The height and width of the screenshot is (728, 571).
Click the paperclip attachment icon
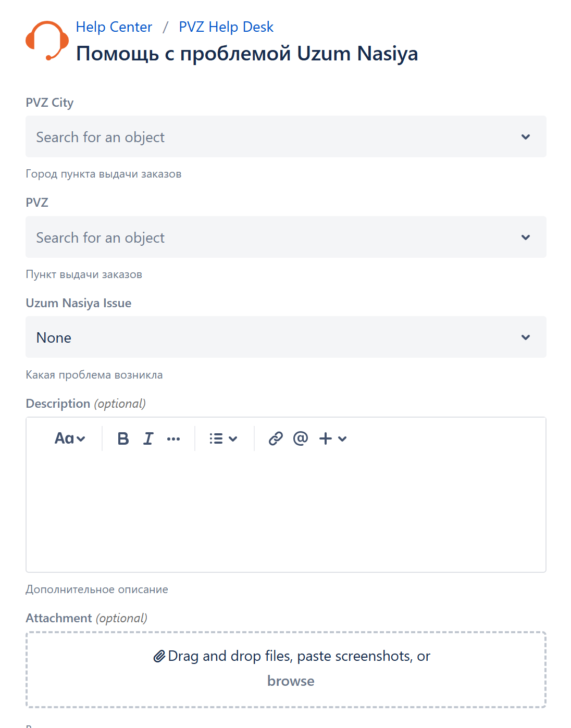(159, 657)
